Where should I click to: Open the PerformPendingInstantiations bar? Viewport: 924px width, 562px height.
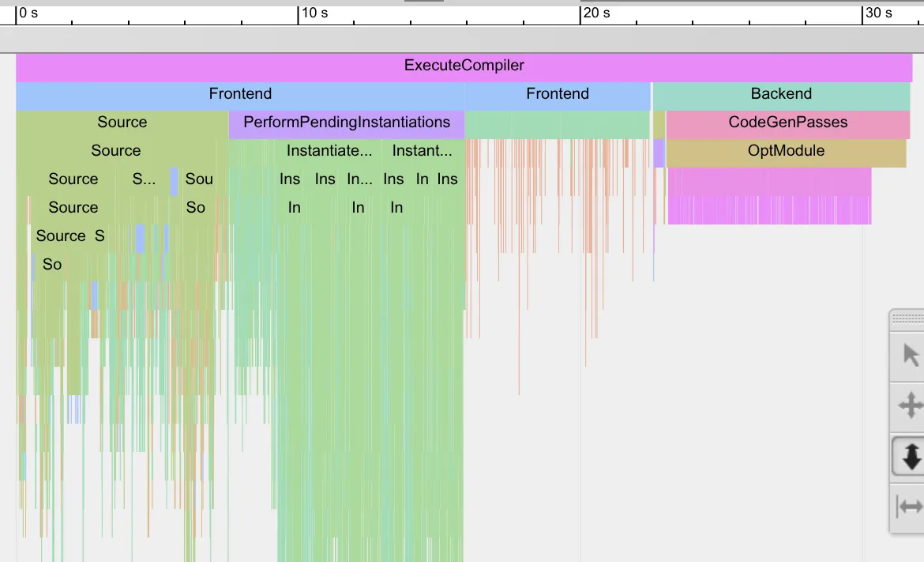pos(346,122)
